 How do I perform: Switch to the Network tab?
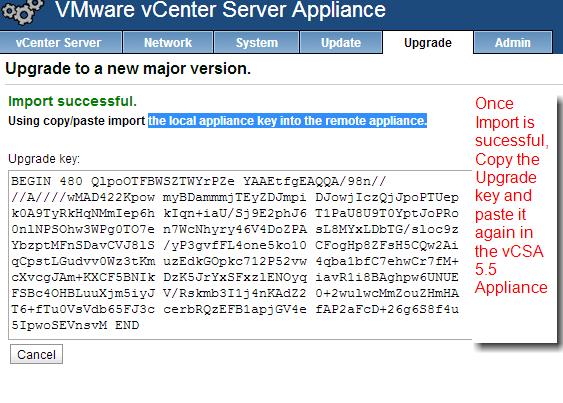(x=168, y=42)
